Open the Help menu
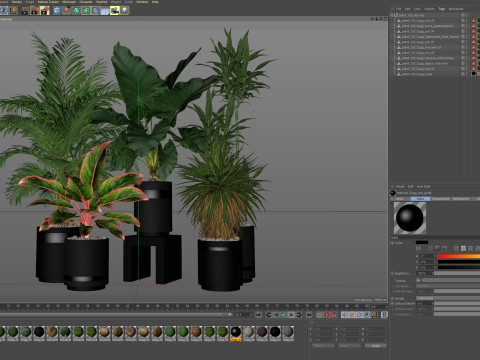Image resolution: width=480 pixels, height=360 pixels. [155, 2]
